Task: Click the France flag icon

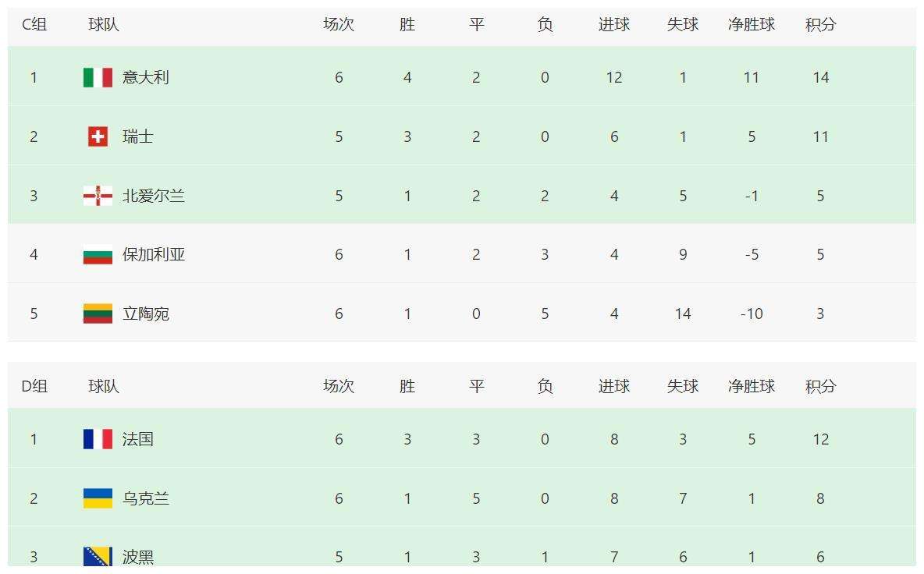Action: (x=98, y=439)
